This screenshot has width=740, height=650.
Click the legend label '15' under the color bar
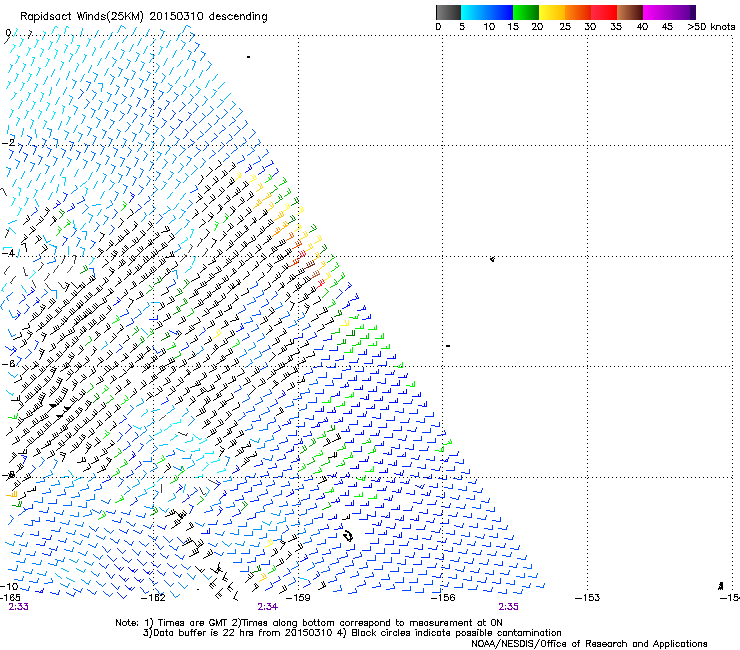[513, 27]
